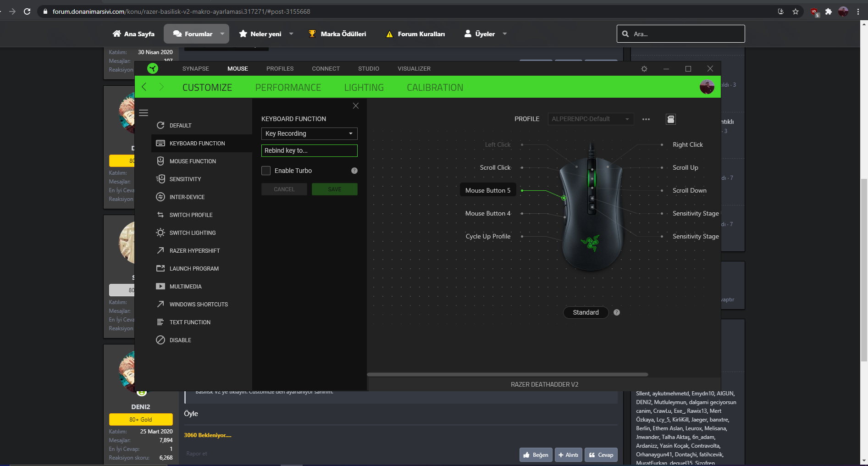Viewport: 868px width, 466px height.
Task: Open the CALIBRATION subtab
Action: (435, 87)
